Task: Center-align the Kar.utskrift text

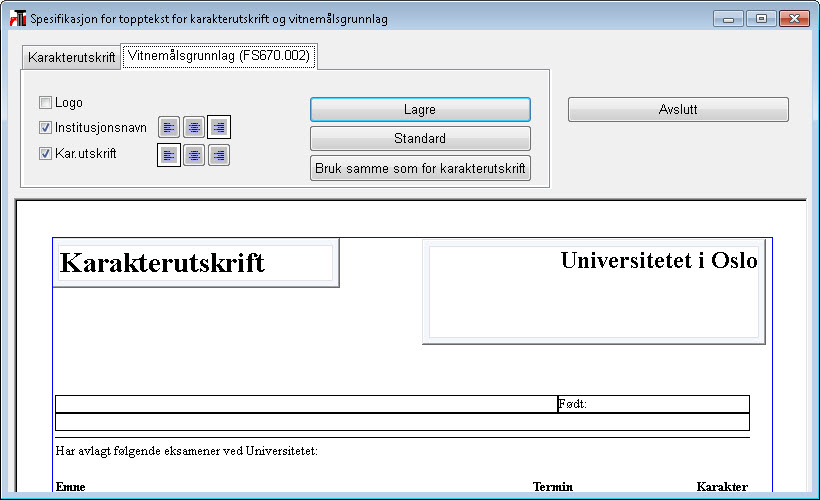Action: (x=194, y=155)
